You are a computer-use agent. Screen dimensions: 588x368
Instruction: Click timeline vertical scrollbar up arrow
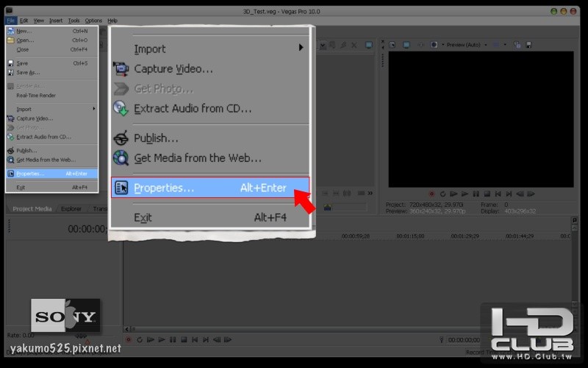tap(574, 228)
